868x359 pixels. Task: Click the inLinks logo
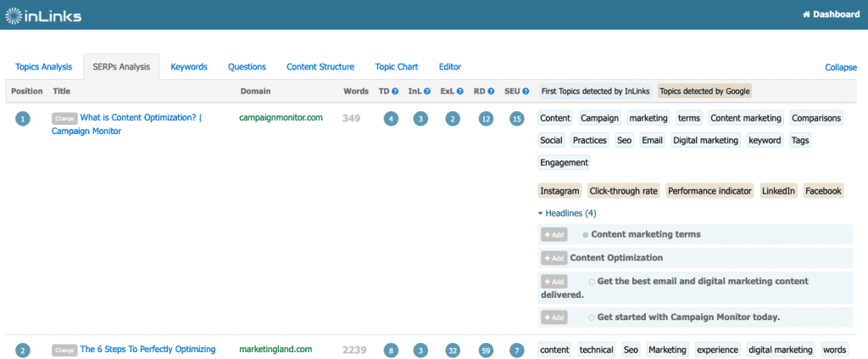43,15
